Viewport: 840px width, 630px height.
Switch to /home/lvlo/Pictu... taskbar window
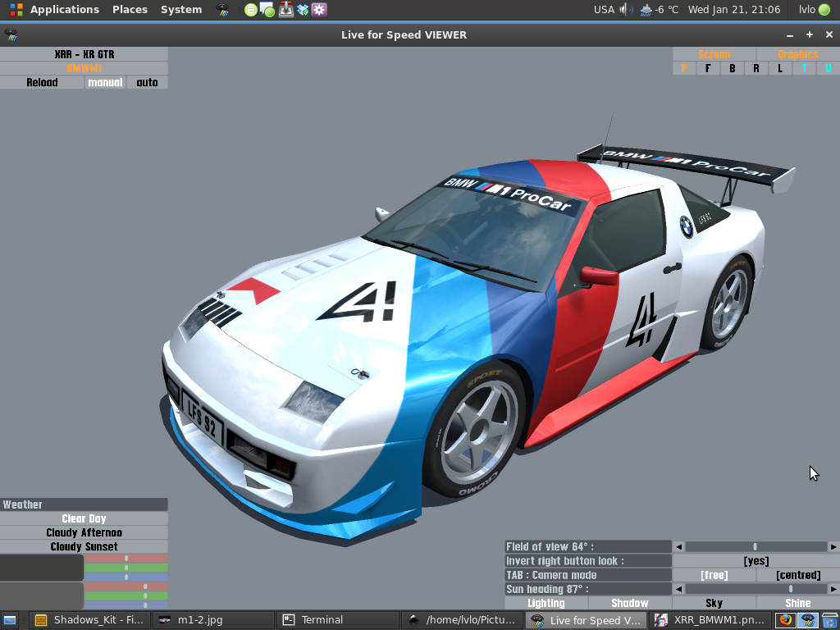click(462, 620)
